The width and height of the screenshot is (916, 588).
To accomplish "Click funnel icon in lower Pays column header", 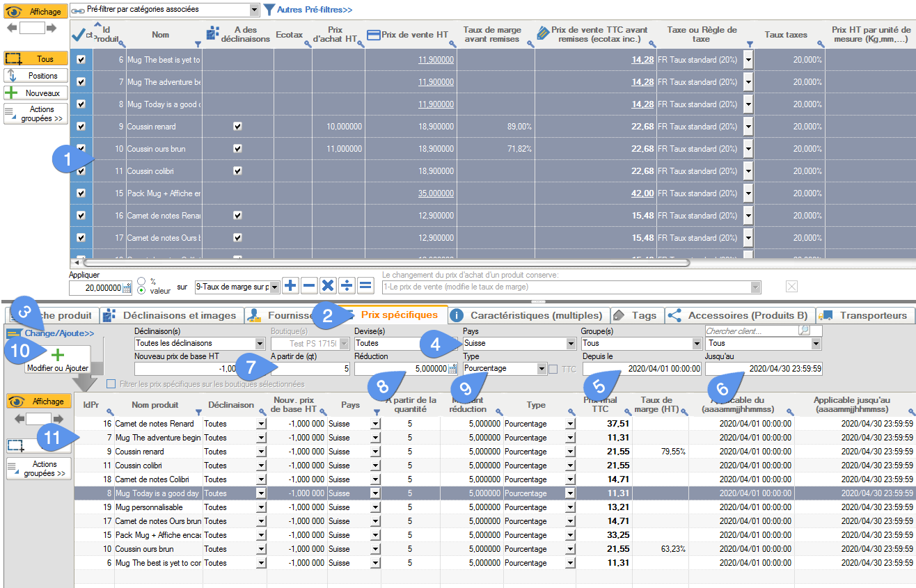I will coord(377,413).
